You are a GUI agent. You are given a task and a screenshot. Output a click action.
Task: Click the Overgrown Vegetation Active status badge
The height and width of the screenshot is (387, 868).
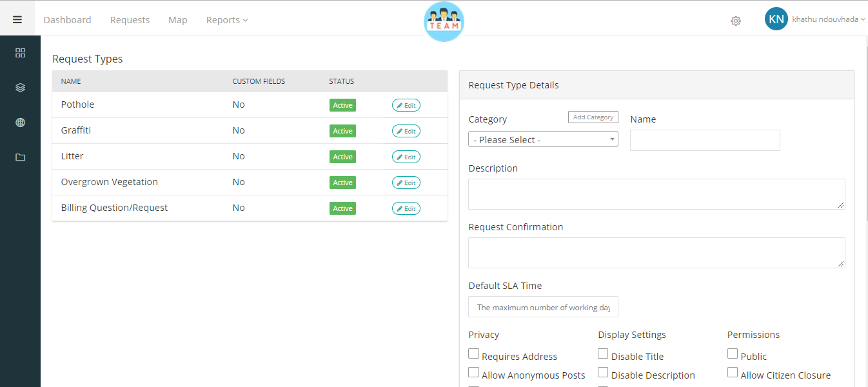pos(342,183)
